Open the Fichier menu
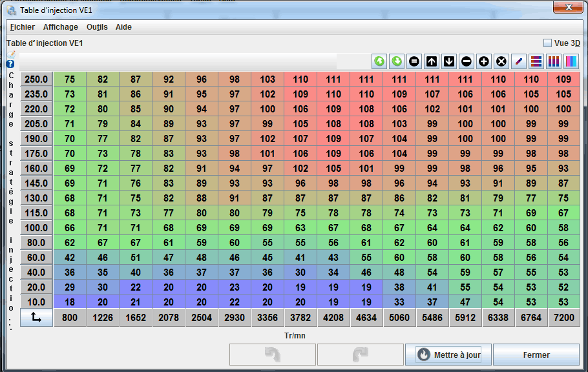Image resolution: width=588 pixels, height=372 pixels. coord(23,27)
